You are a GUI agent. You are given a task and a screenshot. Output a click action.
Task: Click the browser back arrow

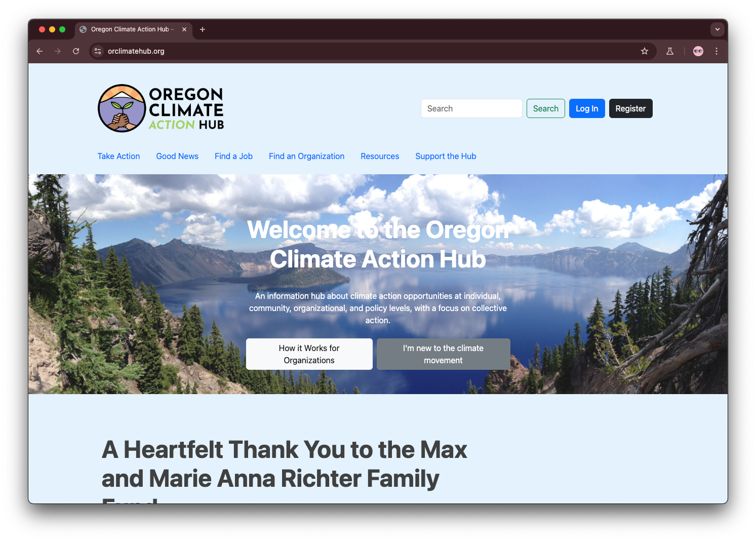tap(39, 51)
